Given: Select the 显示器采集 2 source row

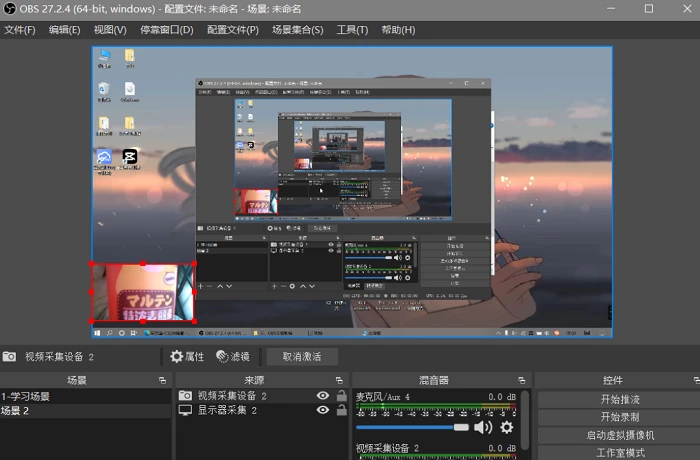Looking at the screenshot, I should coord(261,410).
